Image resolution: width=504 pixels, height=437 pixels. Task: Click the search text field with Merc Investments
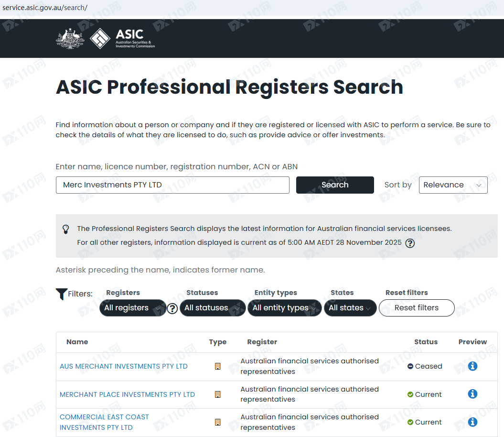pos(172,185)
